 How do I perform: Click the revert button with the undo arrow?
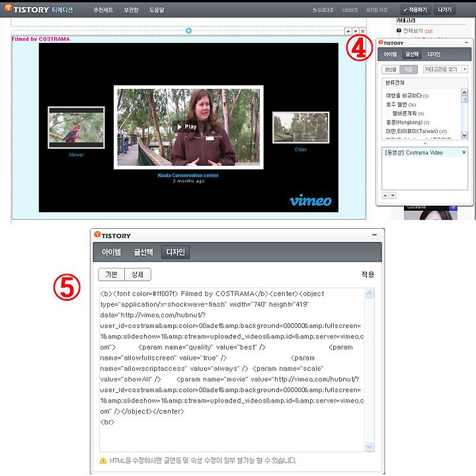323,10
